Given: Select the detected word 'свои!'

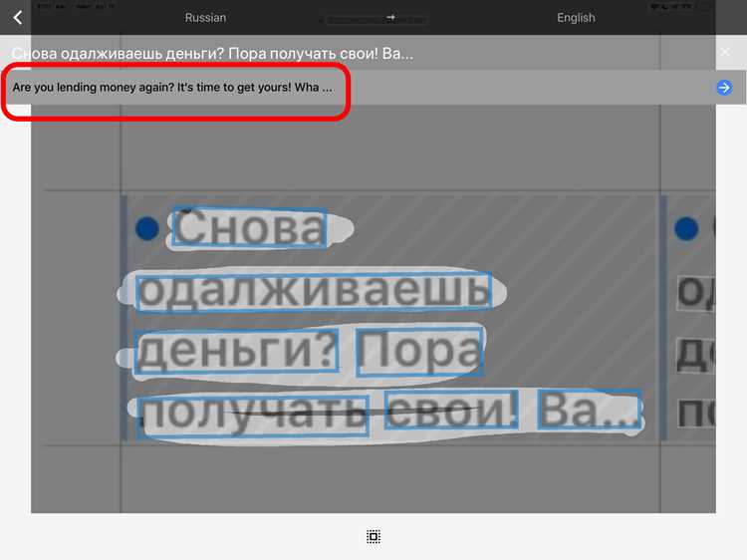Looking at the screenshot, I should click(451, 410).
